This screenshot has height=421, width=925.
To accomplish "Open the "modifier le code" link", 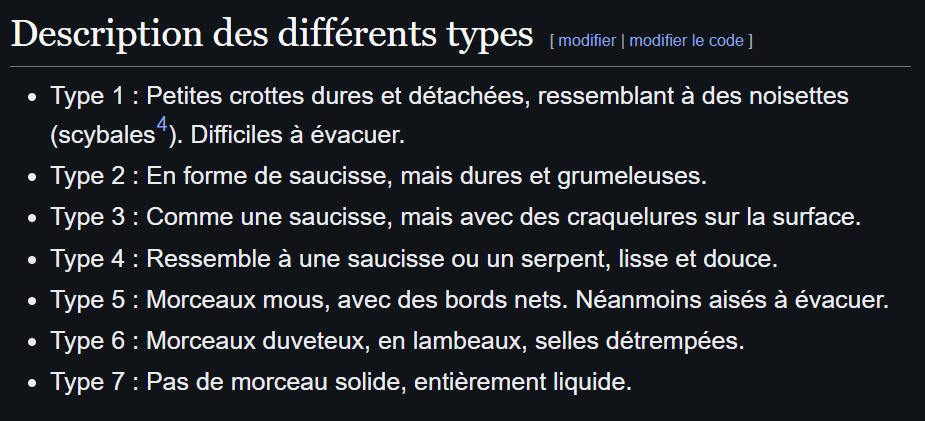I will [x=687, y=41].
